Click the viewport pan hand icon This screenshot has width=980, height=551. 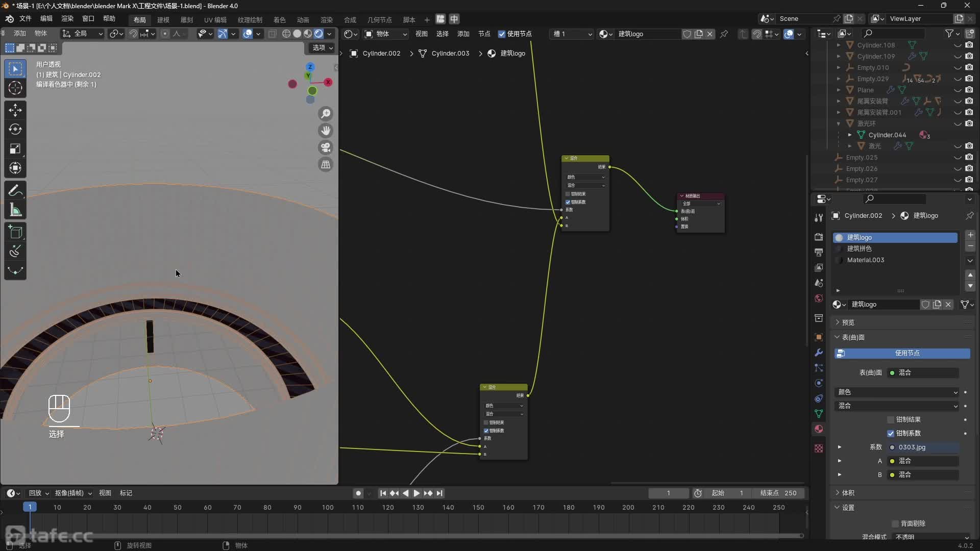click(326, 131)
